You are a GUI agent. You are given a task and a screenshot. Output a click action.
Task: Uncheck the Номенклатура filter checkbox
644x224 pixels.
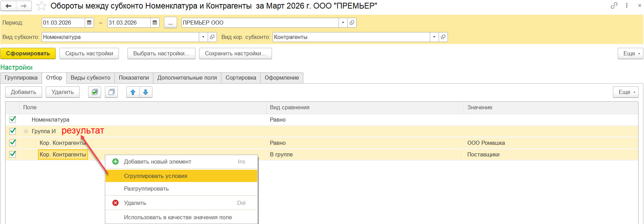[13, 119]
